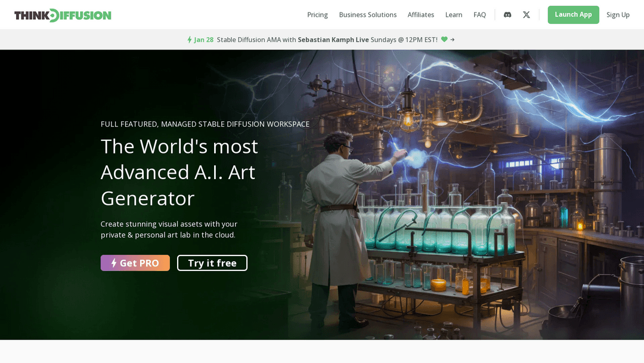
Task: Click the Sign Up link
Action: (618, 15)
